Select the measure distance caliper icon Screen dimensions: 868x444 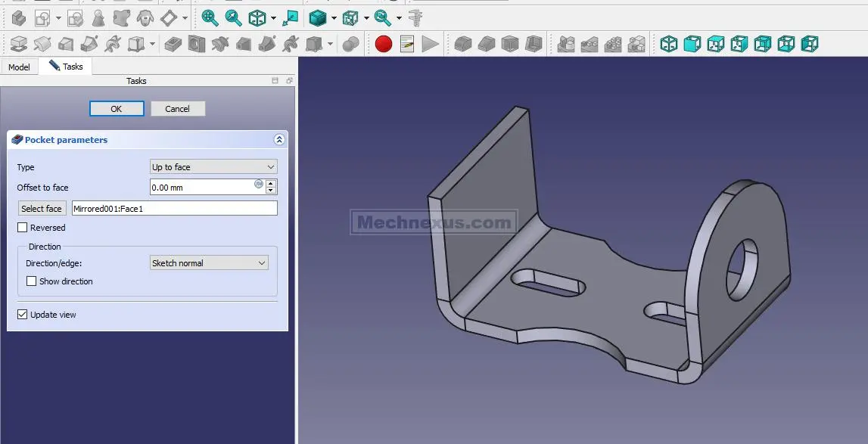point(415,17)
